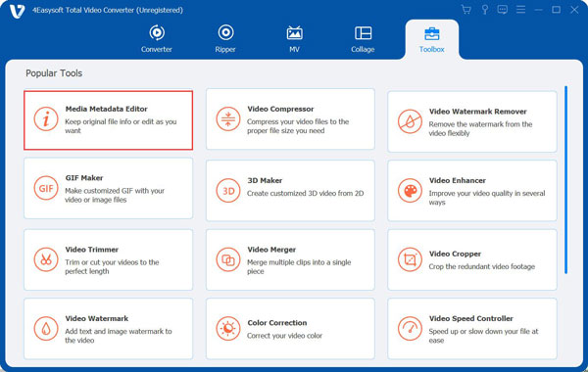Click the 3D Maker icon

pyautogui.click(x=228, y=191)
